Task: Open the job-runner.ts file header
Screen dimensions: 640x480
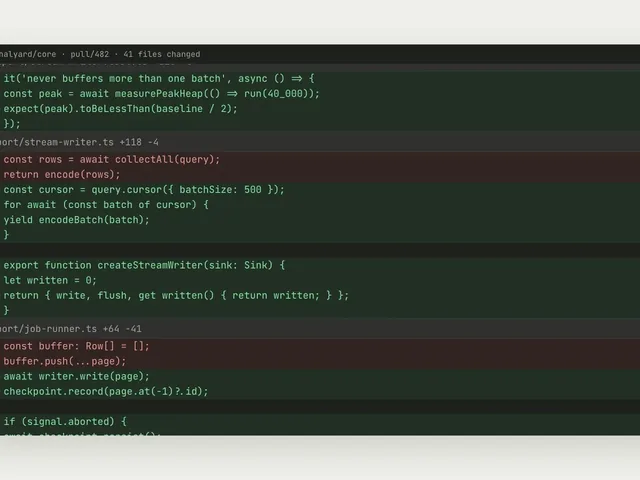Action: click(320, 329)
